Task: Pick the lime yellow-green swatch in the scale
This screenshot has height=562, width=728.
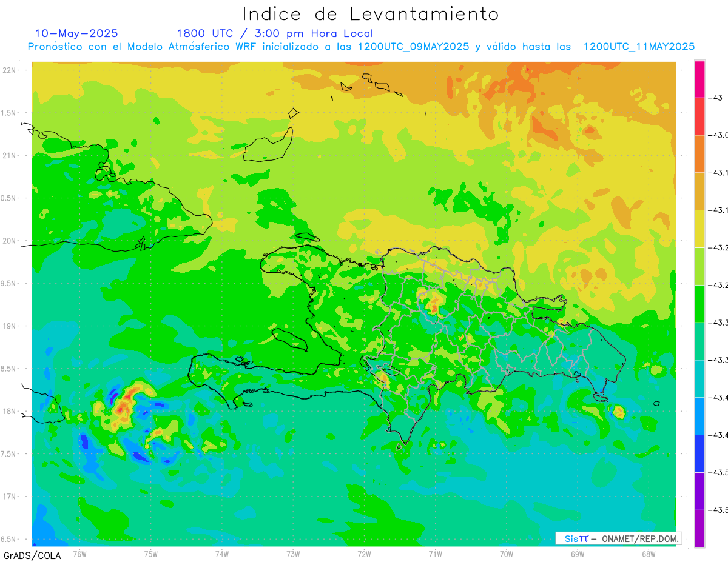Action: pyautogui.click(x=699, y=266)
